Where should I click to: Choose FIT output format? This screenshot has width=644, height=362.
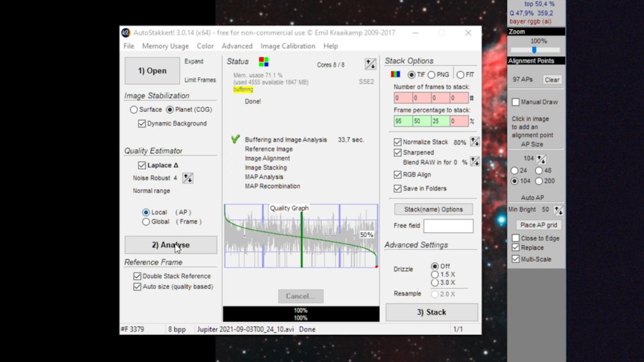pyautogui.click(x=460, y=75)
